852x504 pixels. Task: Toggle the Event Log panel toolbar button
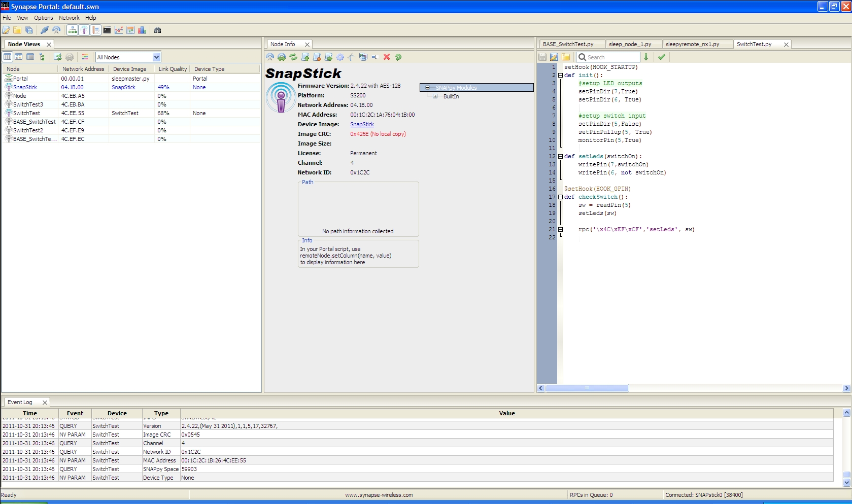pos(96,30)
